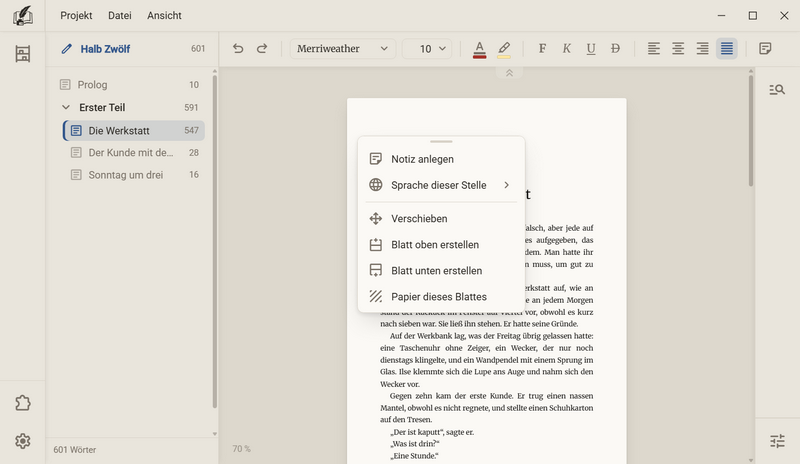Click the document icon beside Prolog
Image resolution: width=800 pixels, height=464 pixels.
[65, 85]
